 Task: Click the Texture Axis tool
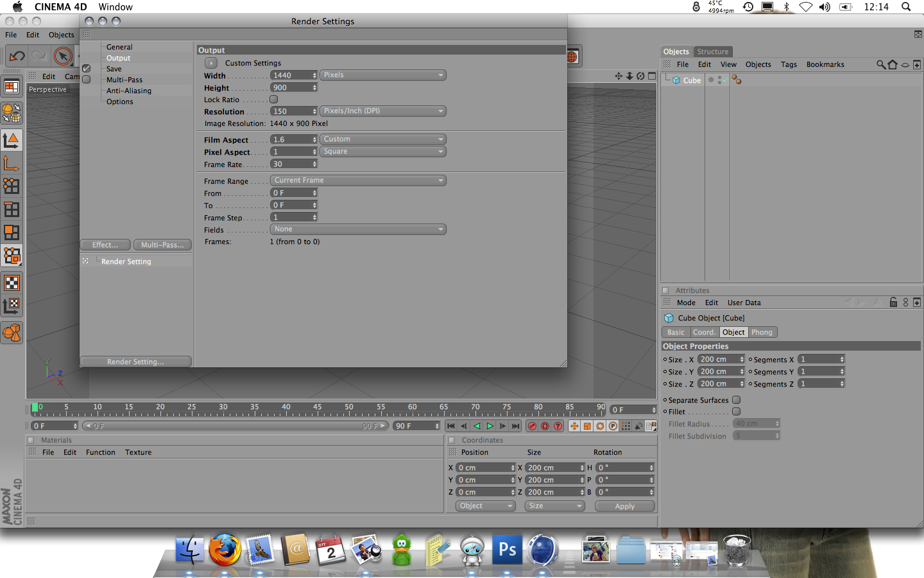pyautogui.click(x=12, y=306)
